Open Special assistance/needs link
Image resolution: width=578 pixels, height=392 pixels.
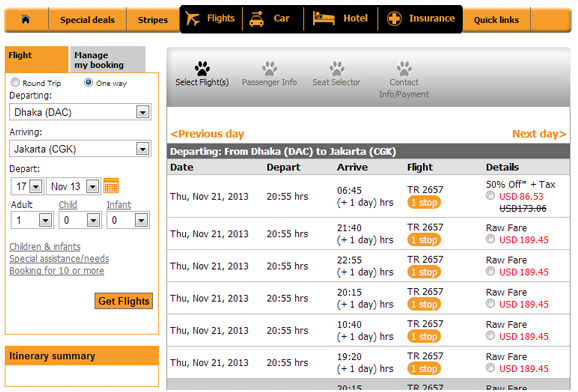(x=59, y=259)
